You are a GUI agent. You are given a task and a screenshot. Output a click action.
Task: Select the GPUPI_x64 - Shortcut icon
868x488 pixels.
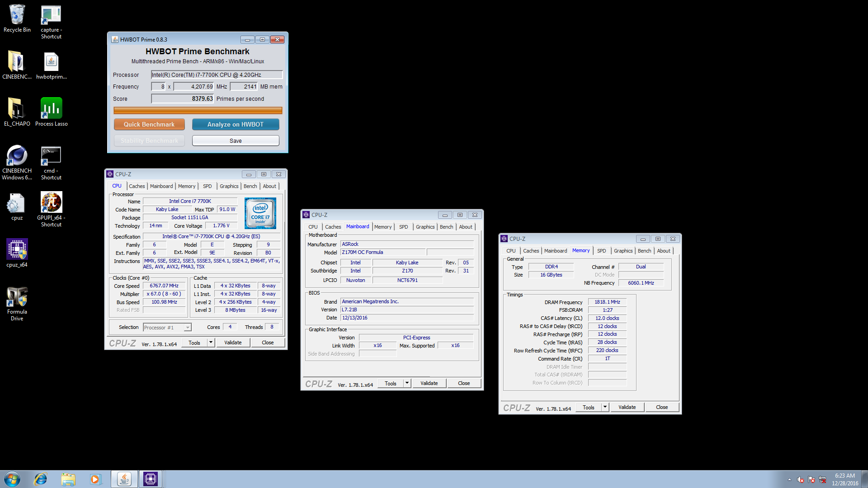pyautogui.click(x=51, y=210)
